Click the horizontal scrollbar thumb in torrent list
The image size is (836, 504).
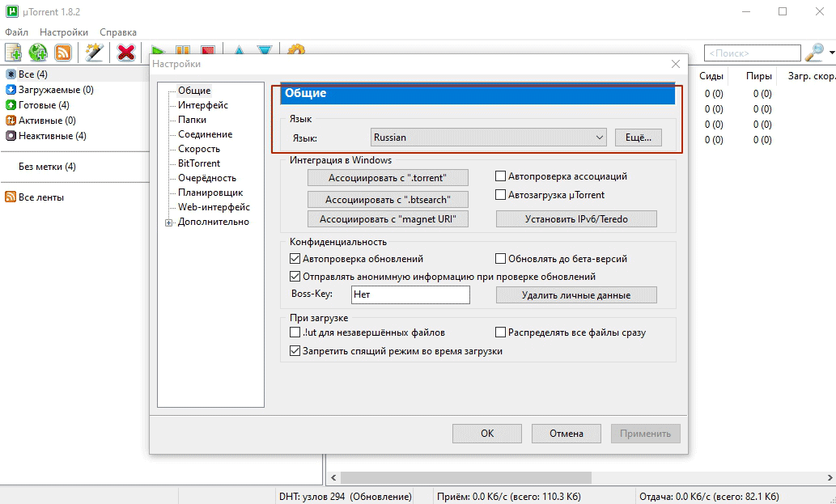(x=466, y=477)
